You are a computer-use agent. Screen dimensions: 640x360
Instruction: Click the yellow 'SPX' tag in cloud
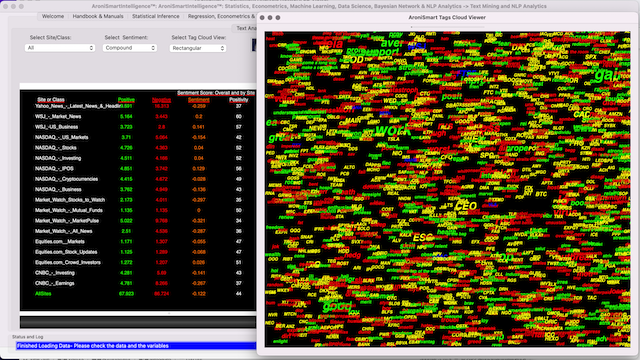click(x=591, y=57)
